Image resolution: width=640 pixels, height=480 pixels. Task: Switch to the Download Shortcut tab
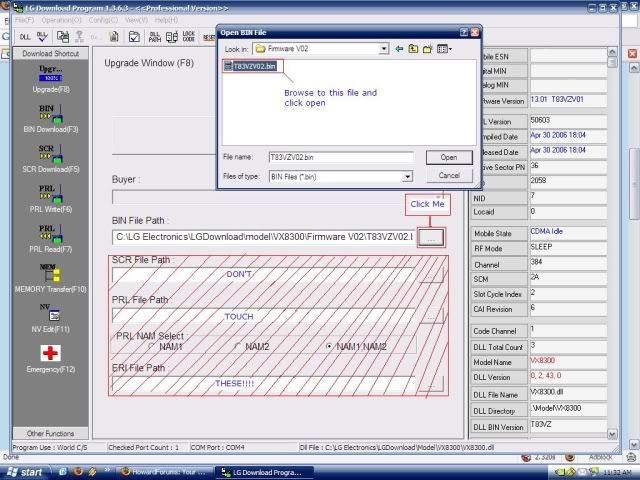[x=51, y=53]
